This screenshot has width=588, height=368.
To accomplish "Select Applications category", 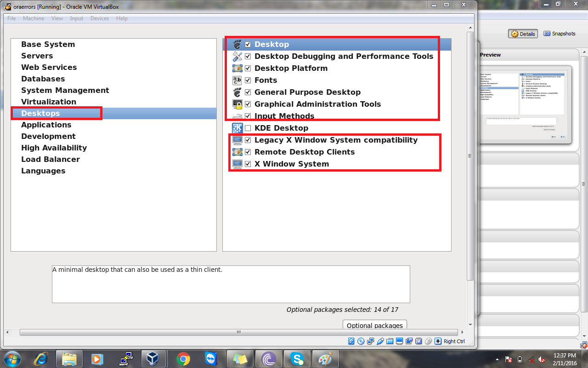I will 46,125.
